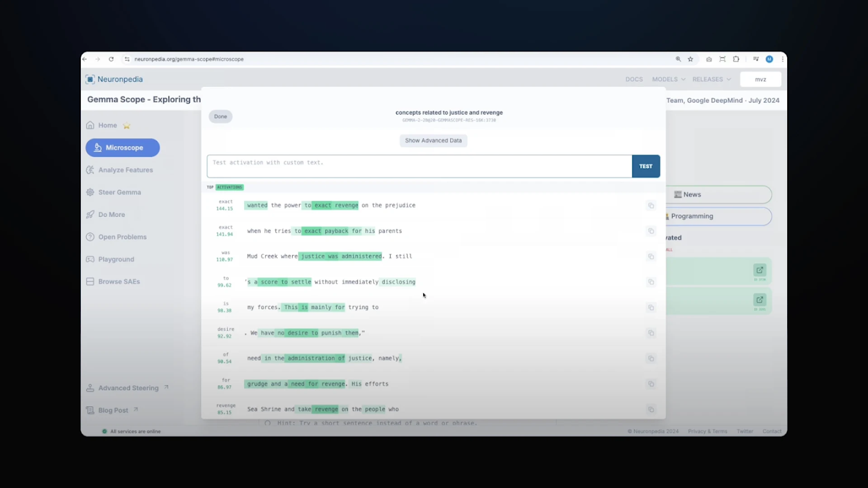Viewport: 868px width, 488px height.
Task: Copy the 'need for revenge' row
Action: (x=651, y=384)
